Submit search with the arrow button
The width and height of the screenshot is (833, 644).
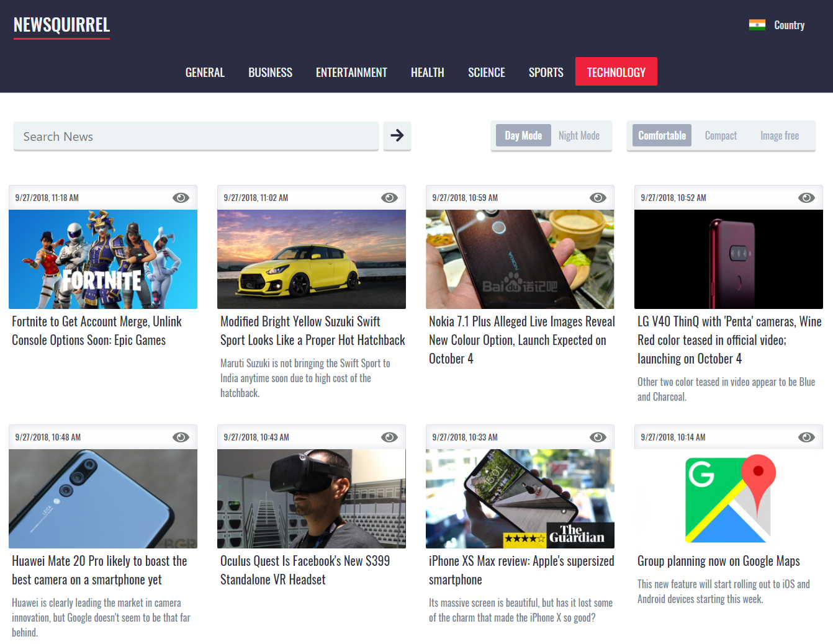click(x=397, y=135)
